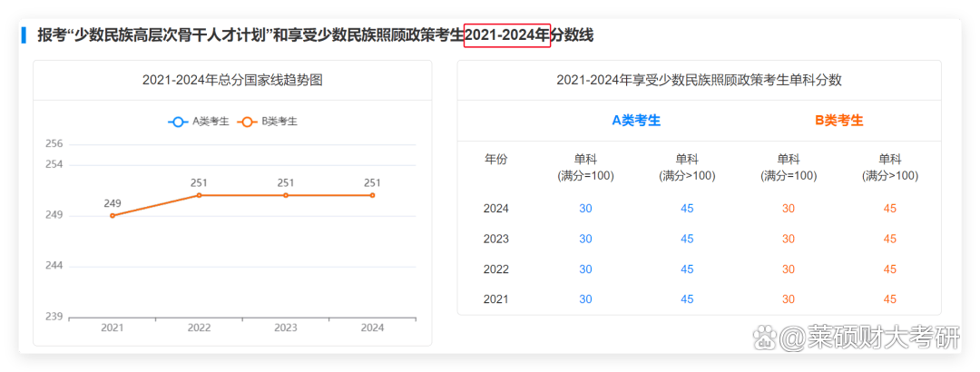Click 2023 B类 满分>100 score 45
This screenshot has width=980, height=372.
coord(890,239)
